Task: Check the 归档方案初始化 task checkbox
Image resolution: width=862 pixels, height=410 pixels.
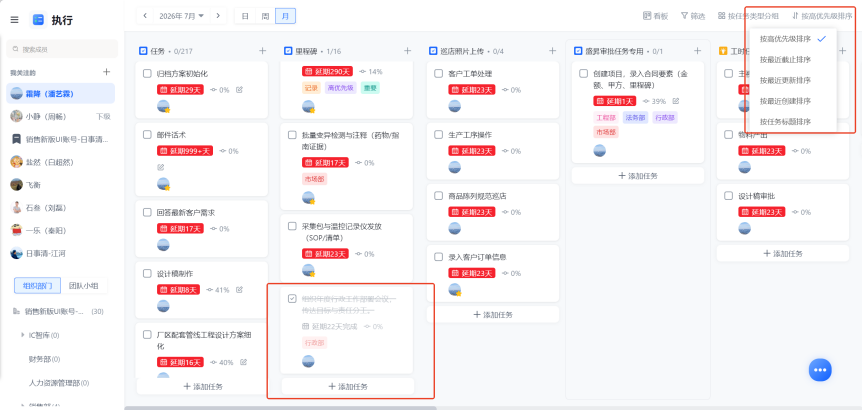Action: 147,74
